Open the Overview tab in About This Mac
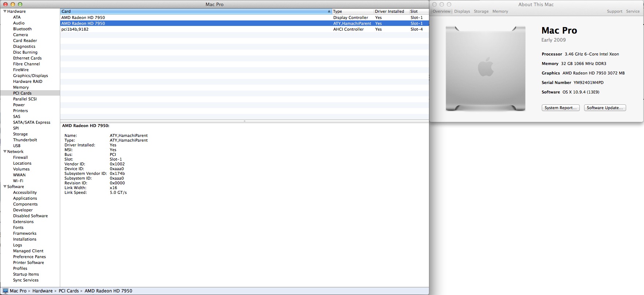This screenshot has height=295, width=644. click(441, 11)
